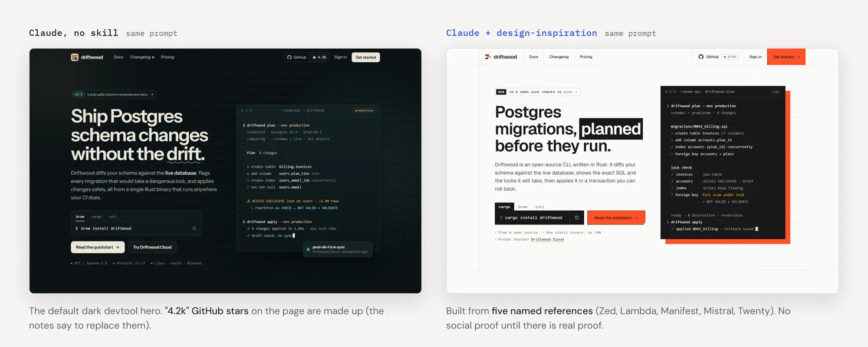Copy the cargo install command in light mockup
This screenshot has width=868, height=347.
click(577, 218)
